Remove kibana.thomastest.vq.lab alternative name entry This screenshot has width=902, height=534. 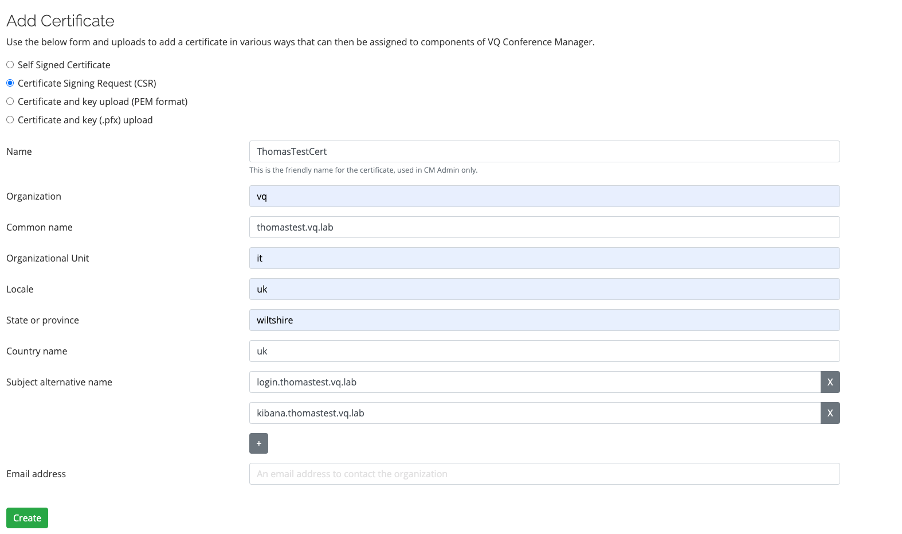(x=830, y=413)
